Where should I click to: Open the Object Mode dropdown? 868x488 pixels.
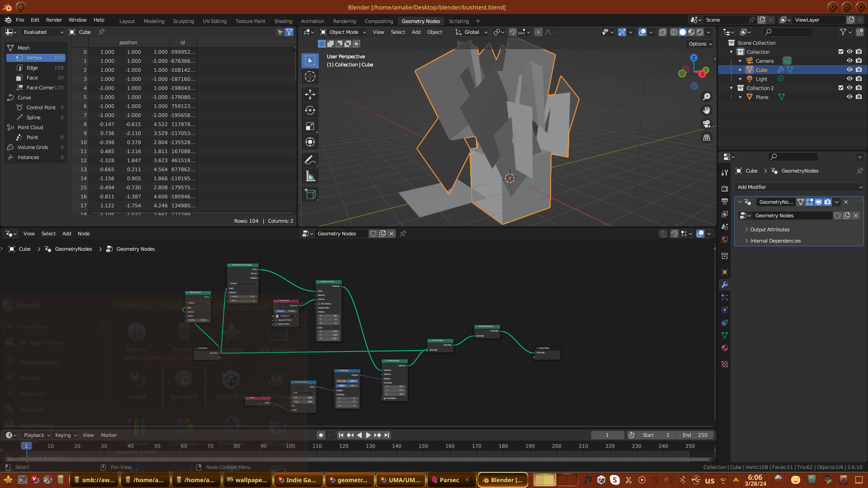(x=343, y=32)
